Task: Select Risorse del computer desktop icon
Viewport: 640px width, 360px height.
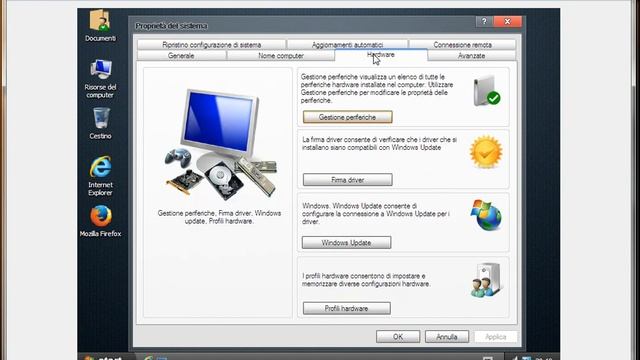Action: pyautogui.click(x=100, y=78)
